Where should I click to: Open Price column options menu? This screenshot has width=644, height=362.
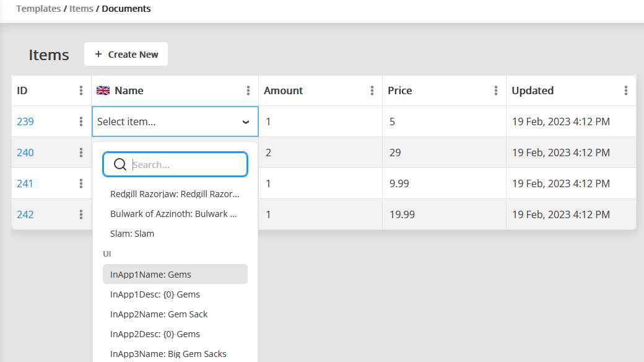tap(496, 90)
